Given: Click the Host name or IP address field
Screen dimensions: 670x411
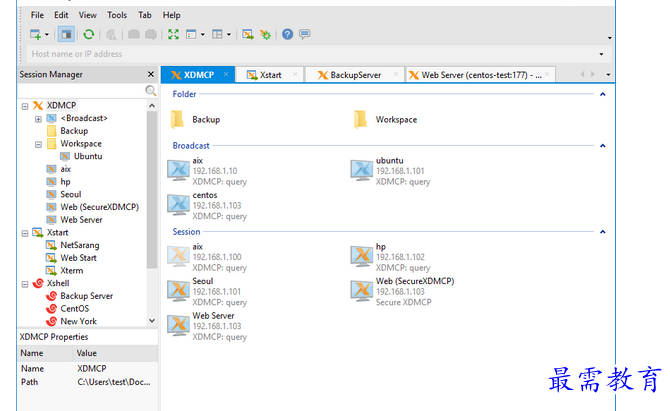Looking at the screenshot, I should (x=312, y=54).
